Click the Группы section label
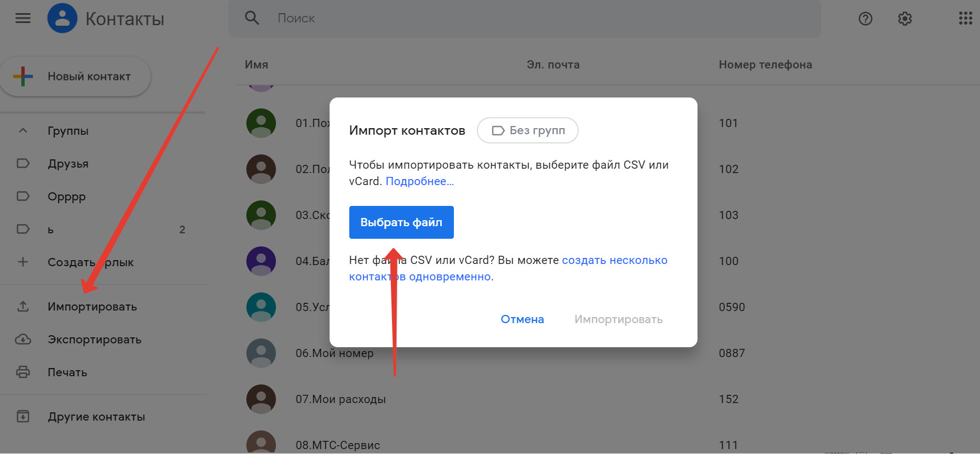This screenshot has height=454, width=980. coord(68,130)
